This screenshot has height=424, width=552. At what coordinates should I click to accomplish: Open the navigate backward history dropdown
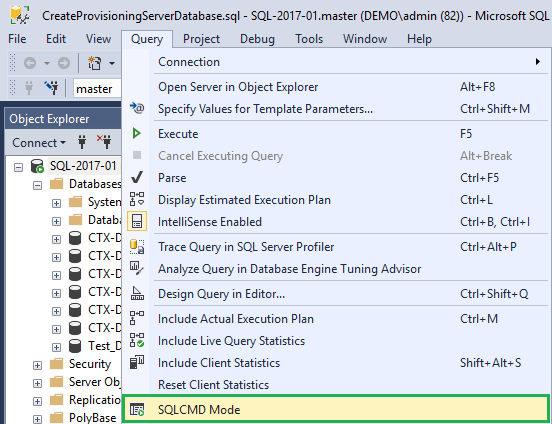pos(47,63)
